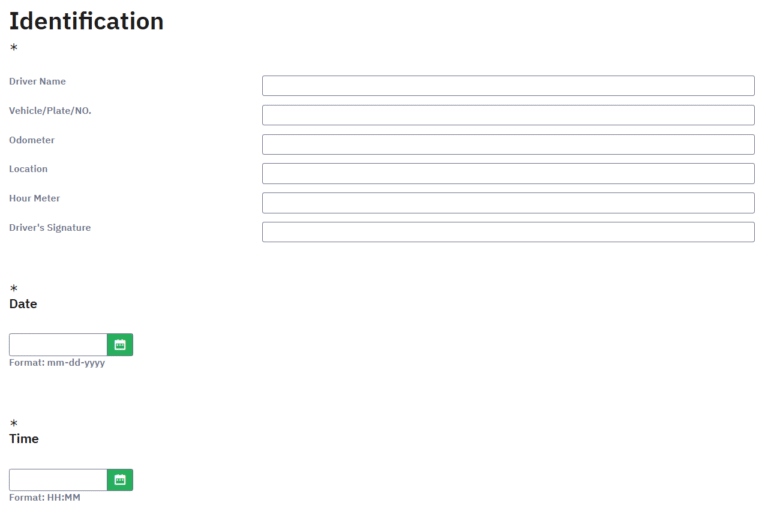768x515 pixels.
Task: Click the "Format: mm-dd-yyyy" hint text
Action: [57, 363]
